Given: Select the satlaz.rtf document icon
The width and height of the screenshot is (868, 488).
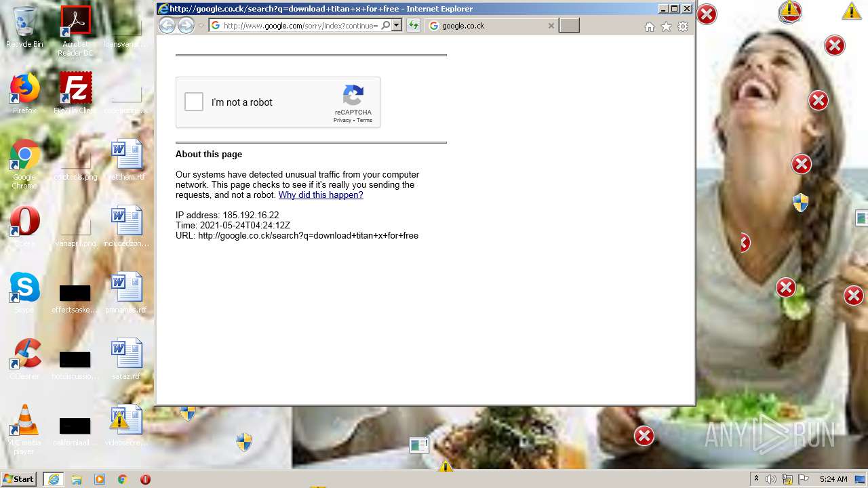Looking at the screenshot, I should point(127,359).
